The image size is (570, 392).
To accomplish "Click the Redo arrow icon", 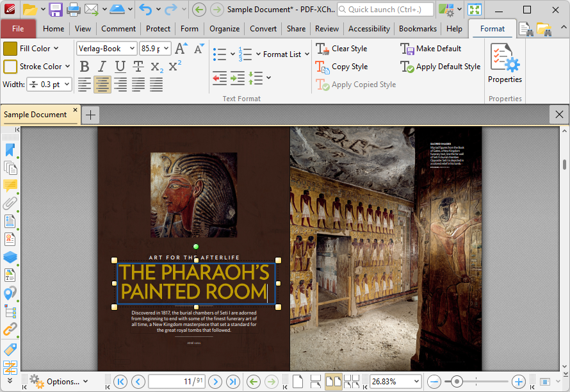I will point(171,10).
